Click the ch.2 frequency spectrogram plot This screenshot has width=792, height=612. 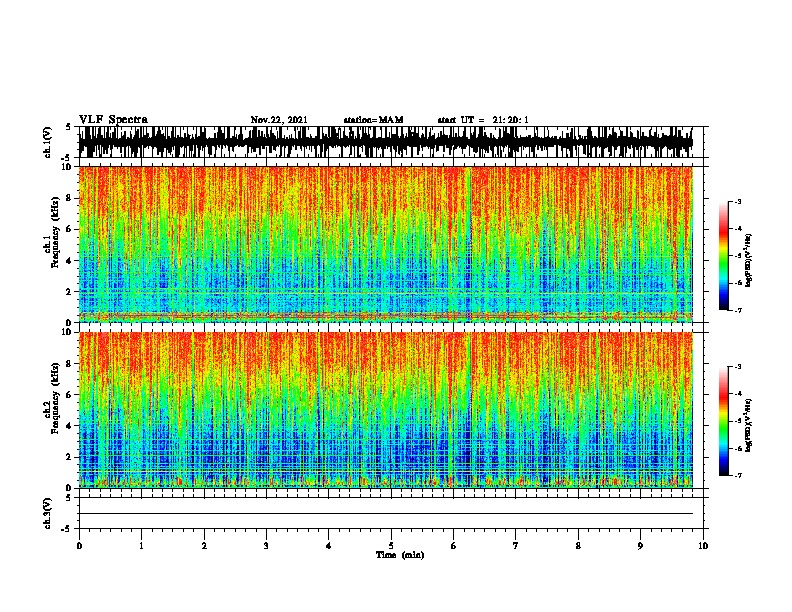(x=385, y=410)
